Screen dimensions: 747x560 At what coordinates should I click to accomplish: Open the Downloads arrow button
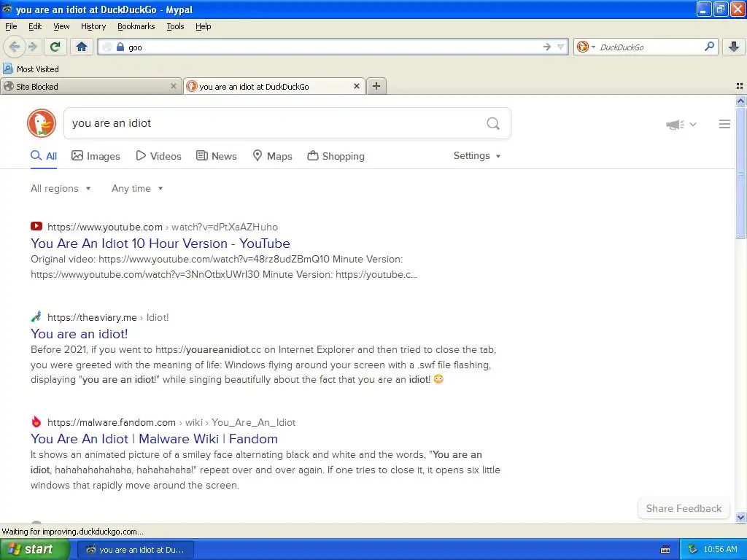pos(734,47)
